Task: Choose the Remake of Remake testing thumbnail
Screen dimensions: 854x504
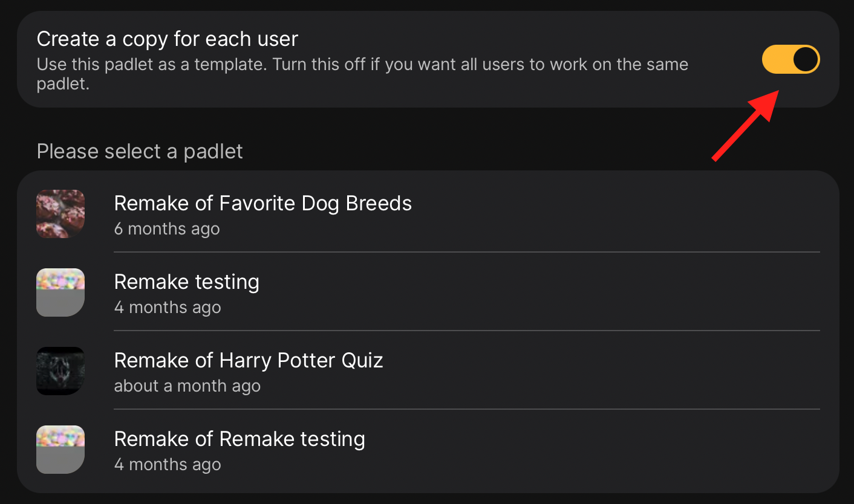Action: coord(60,450)
